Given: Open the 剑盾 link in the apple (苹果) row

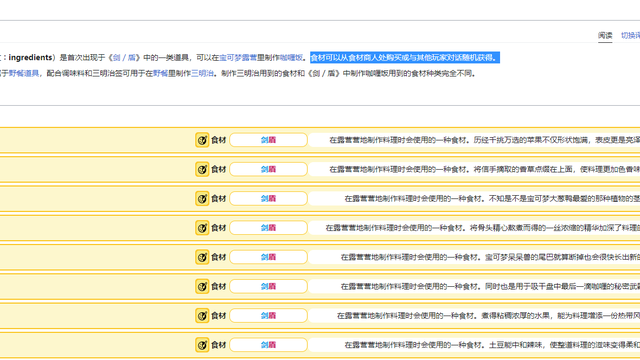Looking at the screenshot, I should coord(268,140).
